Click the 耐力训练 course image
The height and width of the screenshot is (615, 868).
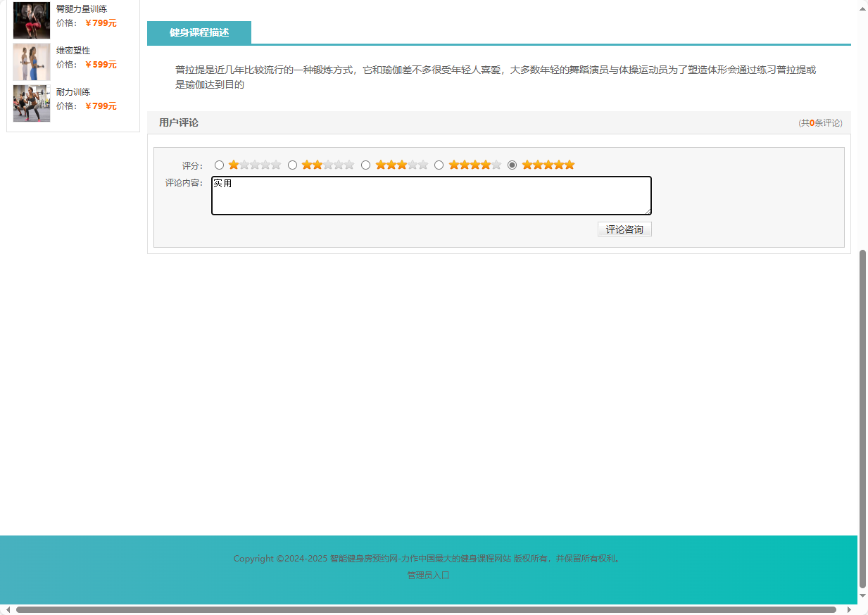[31, 103]
